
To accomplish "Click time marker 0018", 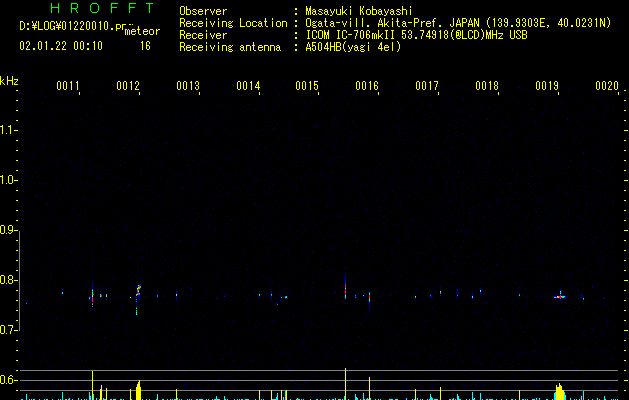I will point(487,86).
